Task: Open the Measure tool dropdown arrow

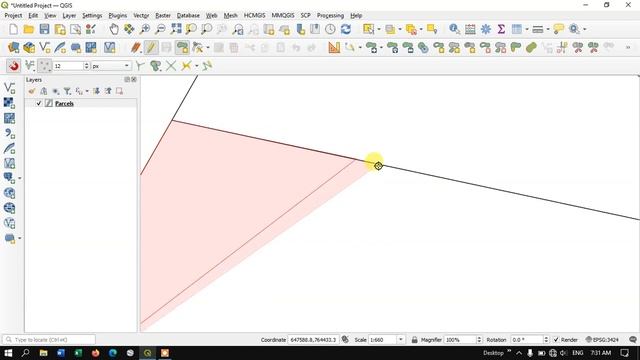Action: 547,29
